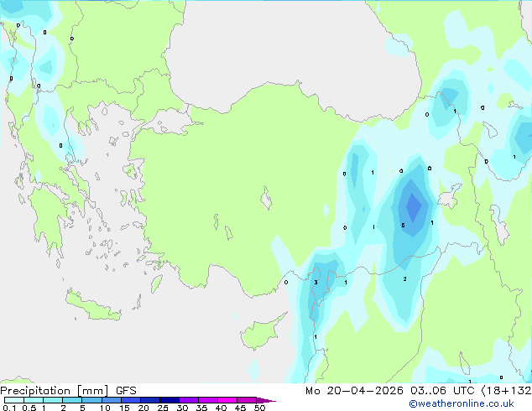Click the '45' legend scale label
This screenshot has width=532, height=411.
(240, 408)
